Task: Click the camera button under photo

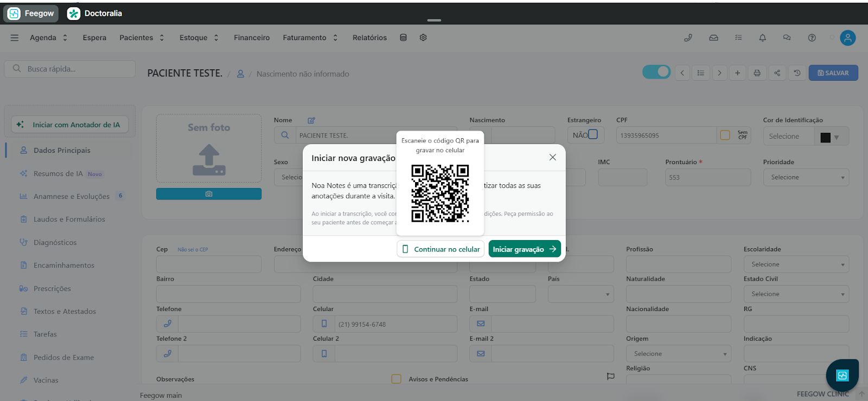Action: coord(209,194)
